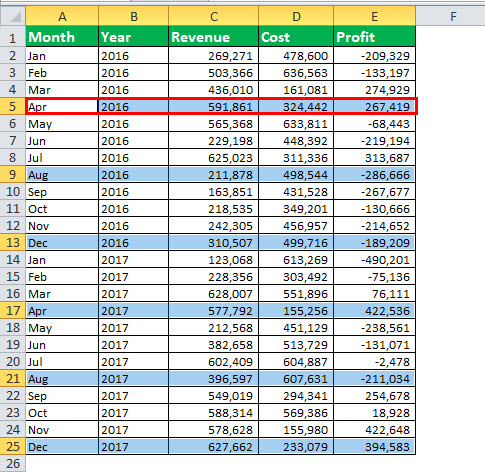Select row 5 header
This screenshot has width=485, height=472.
(13, 107)
